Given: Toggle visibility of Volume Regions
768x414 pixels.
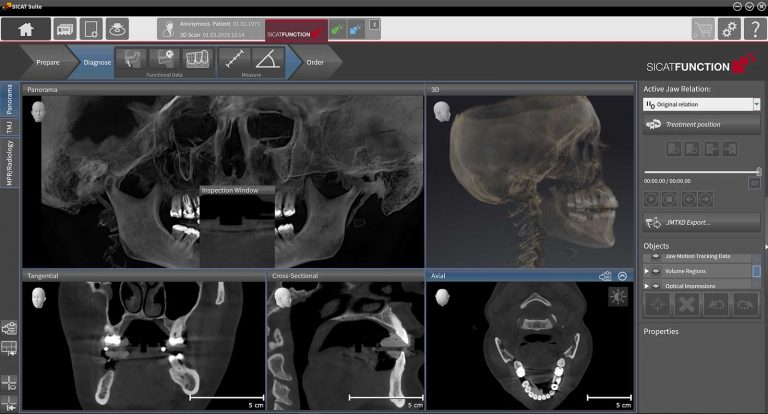Looking at the screenshot, I should pyautogui.click(x=656, y=271).
